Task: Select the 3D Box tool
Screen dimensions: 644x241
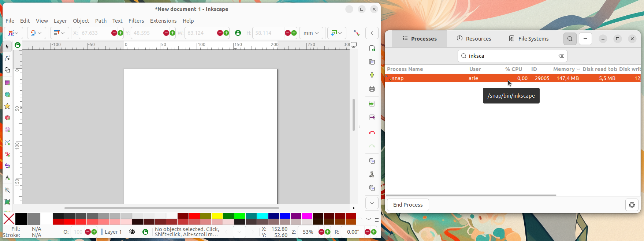Action: (7, 118)
